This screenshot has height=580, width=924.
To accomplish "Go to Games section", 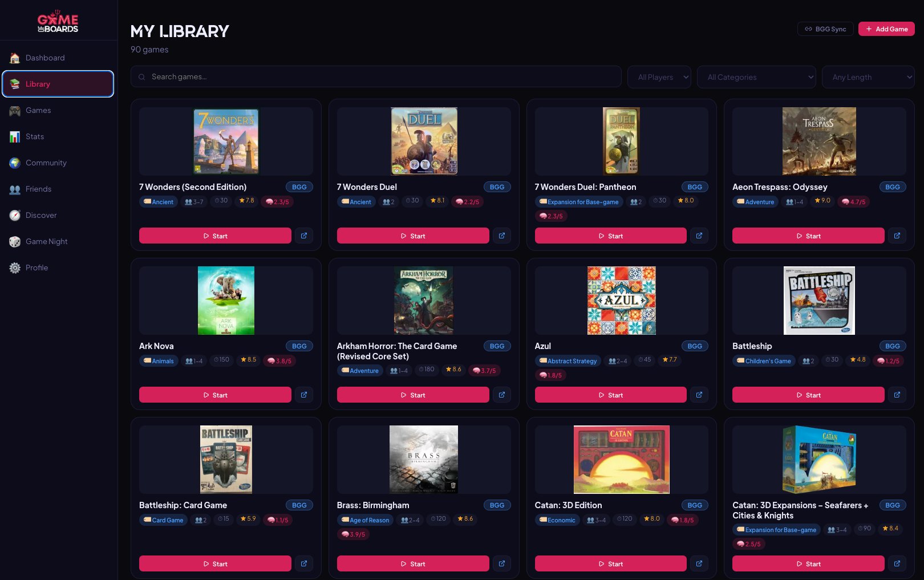I will click(x=58, y=110).
